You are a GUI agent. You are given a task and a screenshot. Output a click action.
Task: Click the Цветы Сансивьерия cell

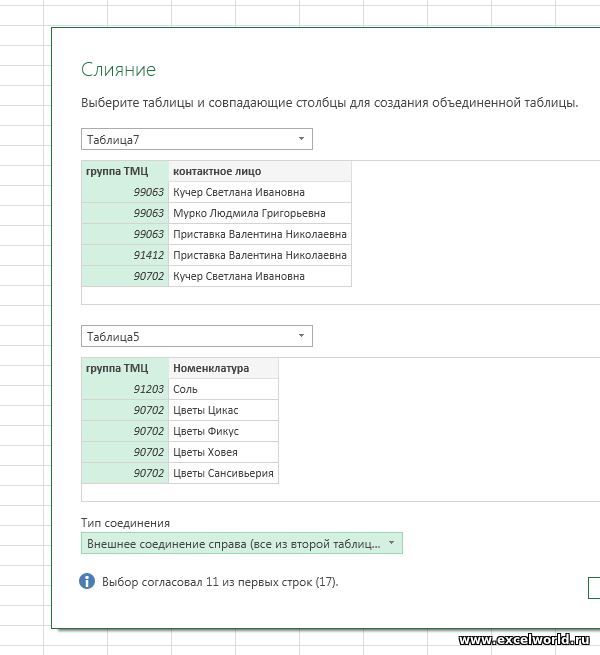224,473
